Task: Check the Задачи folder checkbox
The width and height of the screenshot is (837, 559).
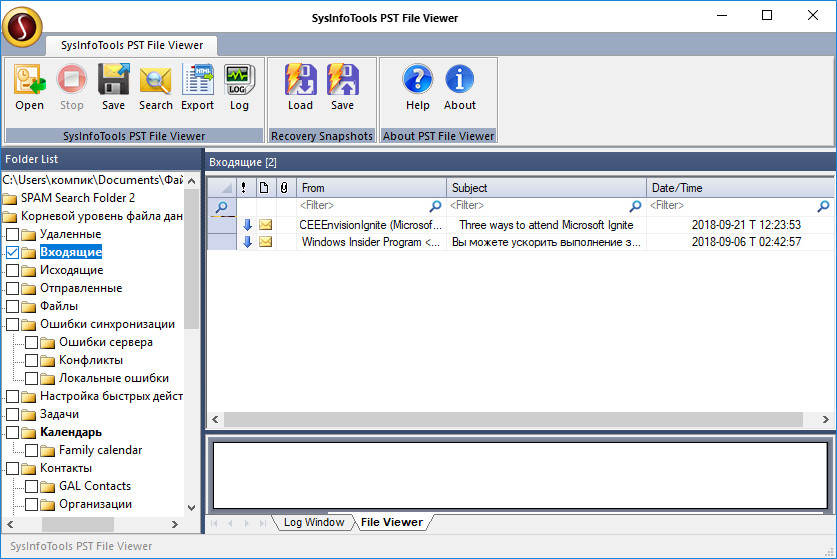Action: (x=13, y=414)
